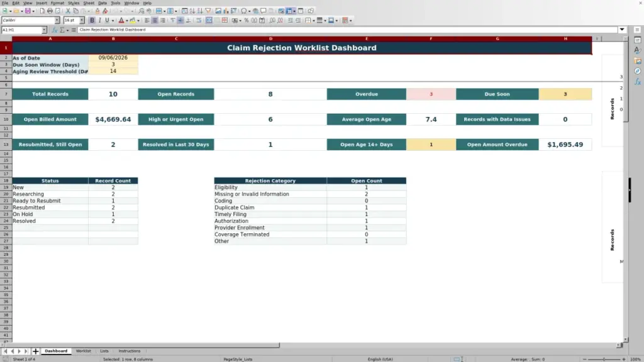This screenshot has width=644, height=362.
Task: Click the Name Box field
Action: [x=21, y=30]
